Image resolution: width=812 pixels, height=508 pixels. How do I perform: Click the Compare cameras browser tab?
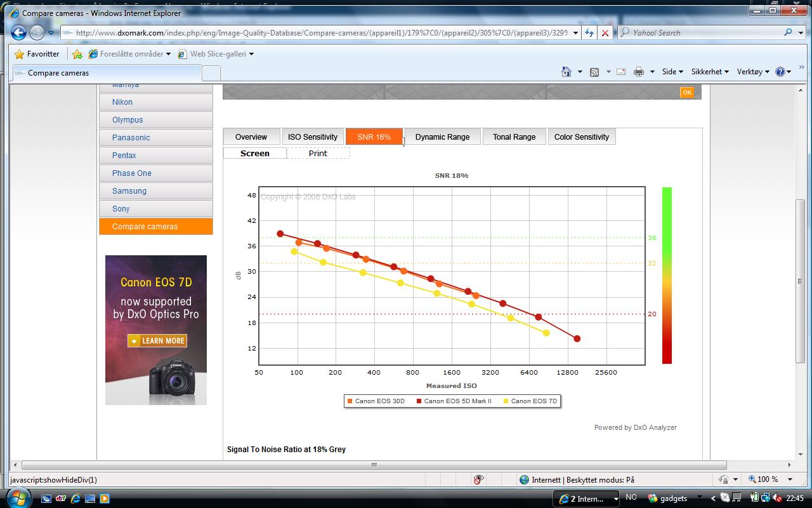tap(106, 73)
